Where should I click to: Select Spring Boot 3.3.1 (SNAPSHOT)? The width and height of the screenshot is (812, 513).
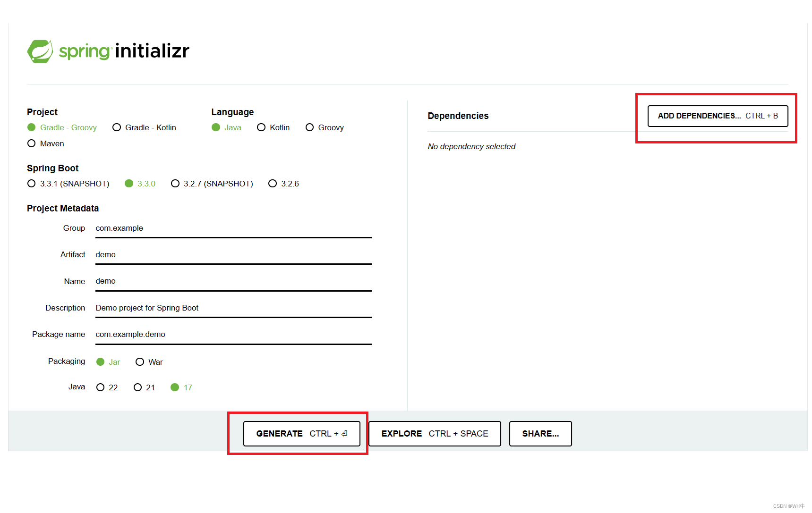click(68, 184)
